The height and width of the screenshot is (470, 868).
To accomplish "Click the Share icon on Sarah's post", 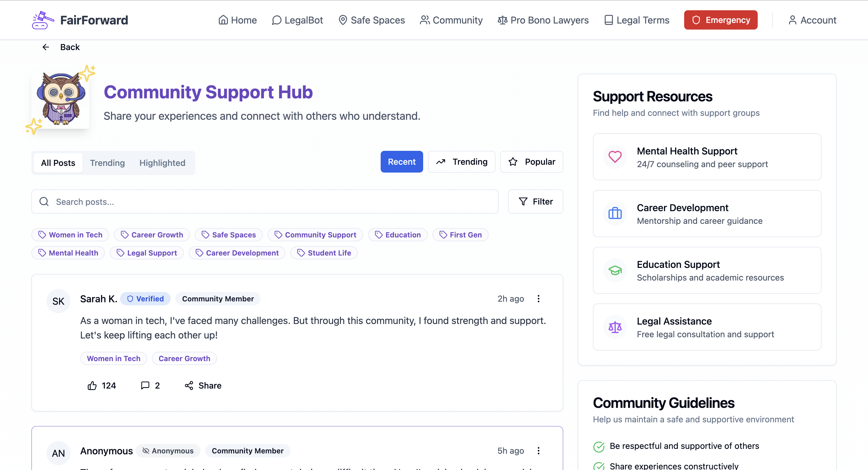I will click(x=189, y=385).
